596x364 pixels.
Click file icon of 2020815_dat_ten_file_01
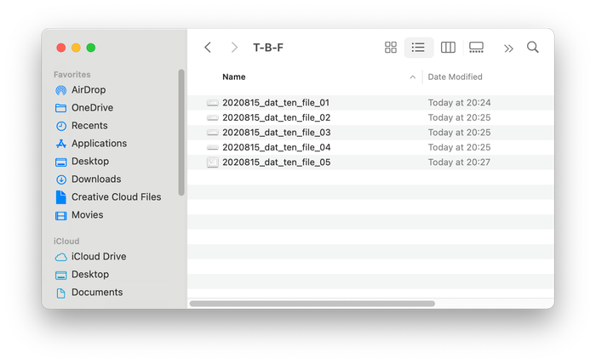tap(213, 103)
